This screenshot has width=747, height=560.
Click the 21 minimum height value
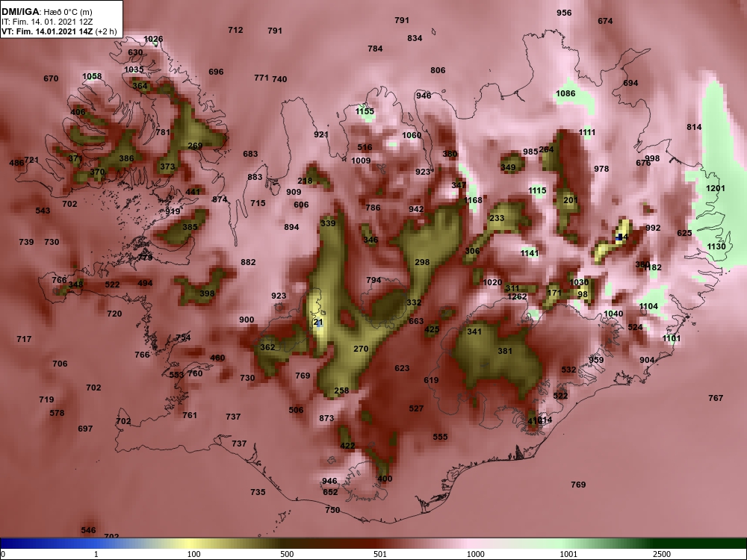[318, 323]
